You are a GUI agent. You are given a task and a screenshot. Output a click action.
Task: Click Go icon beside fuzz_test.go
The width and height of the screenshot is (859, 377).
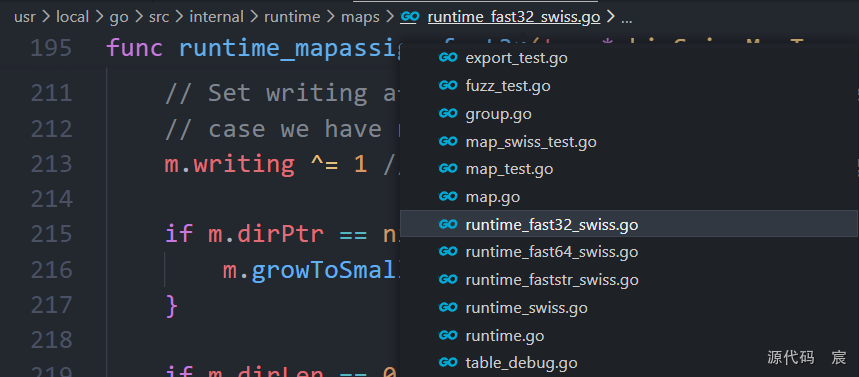(x=448, y=85)
